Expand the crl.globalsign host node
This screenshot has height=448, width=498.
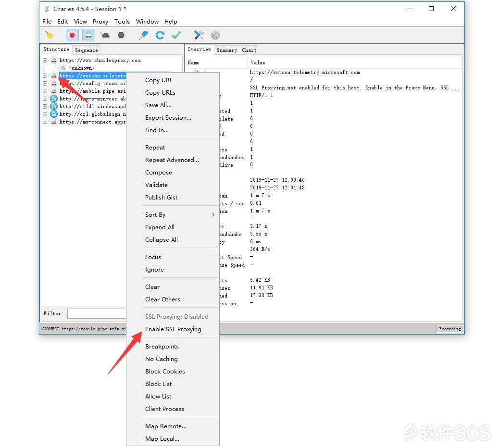[45, 114]
